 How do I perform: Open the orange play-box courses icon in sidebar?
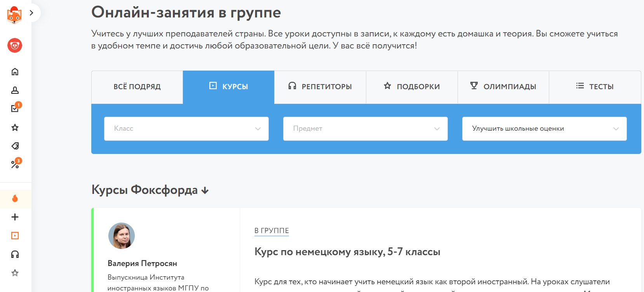coord(15,236)
